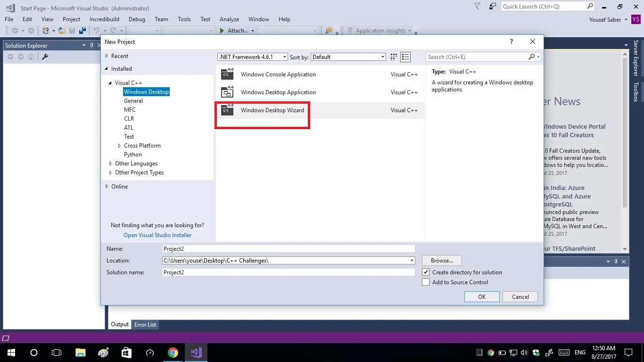Click the notifications flag icon in title bar
Image resolution: width=644 pixels, height=362 pixels.
[478, 7]
